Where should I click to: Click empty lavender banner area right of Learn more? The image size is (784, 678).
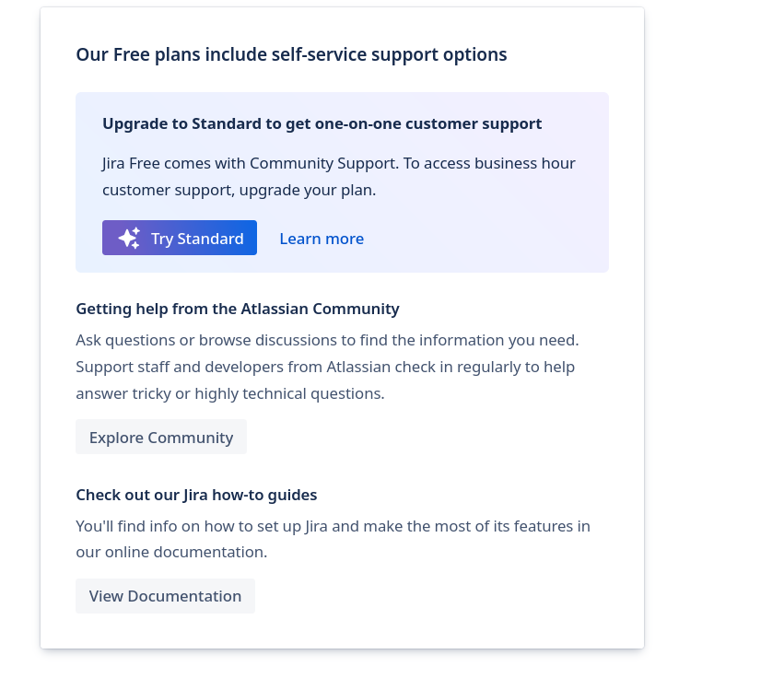point(485,239)
